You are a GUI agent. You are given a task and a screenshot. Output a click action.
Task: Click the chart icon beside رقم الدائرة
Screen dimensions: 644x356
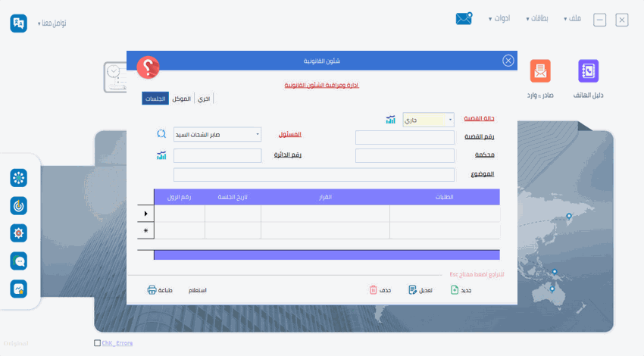[x=161, y=155]
